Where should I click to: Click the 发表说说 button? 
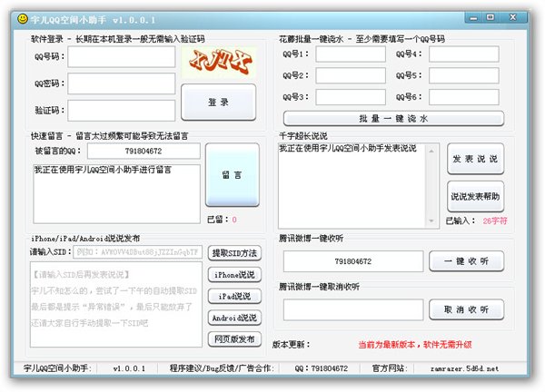coord(475,159)
